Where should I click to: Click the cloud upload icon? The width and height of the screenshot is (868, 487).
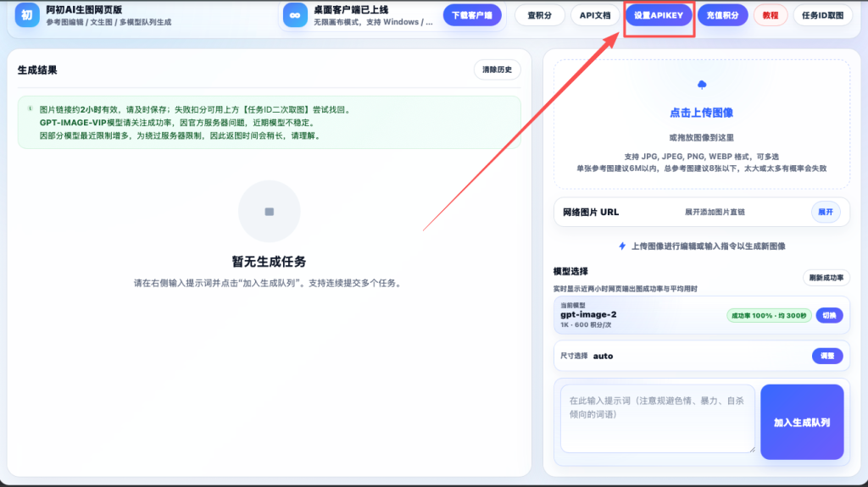pyautogui.click(x=702, y=85)
